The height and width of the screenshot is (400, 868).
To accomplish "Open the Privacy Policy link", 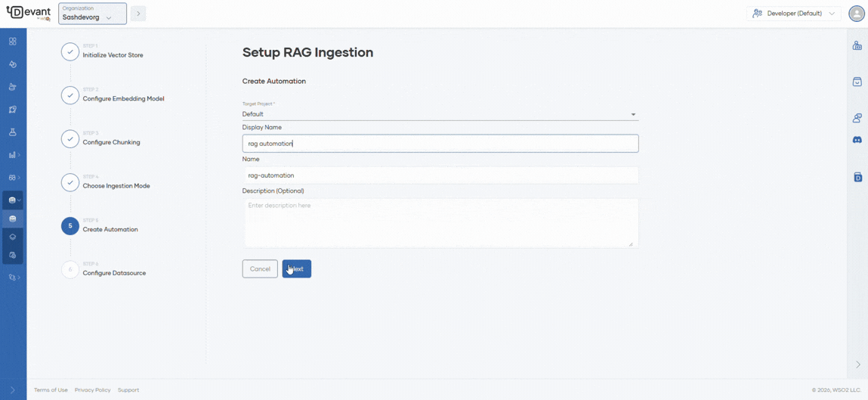I will [x=92, y=390].
